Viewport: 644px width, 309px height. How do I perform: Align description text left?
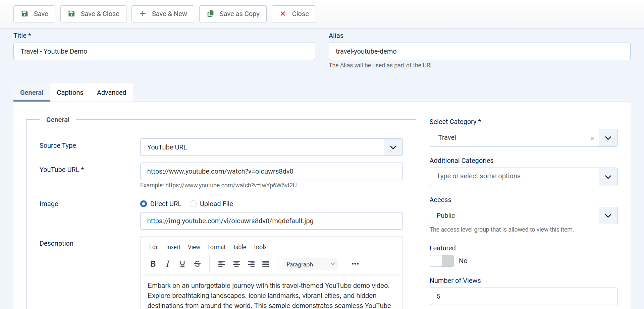tap(222, 264)
